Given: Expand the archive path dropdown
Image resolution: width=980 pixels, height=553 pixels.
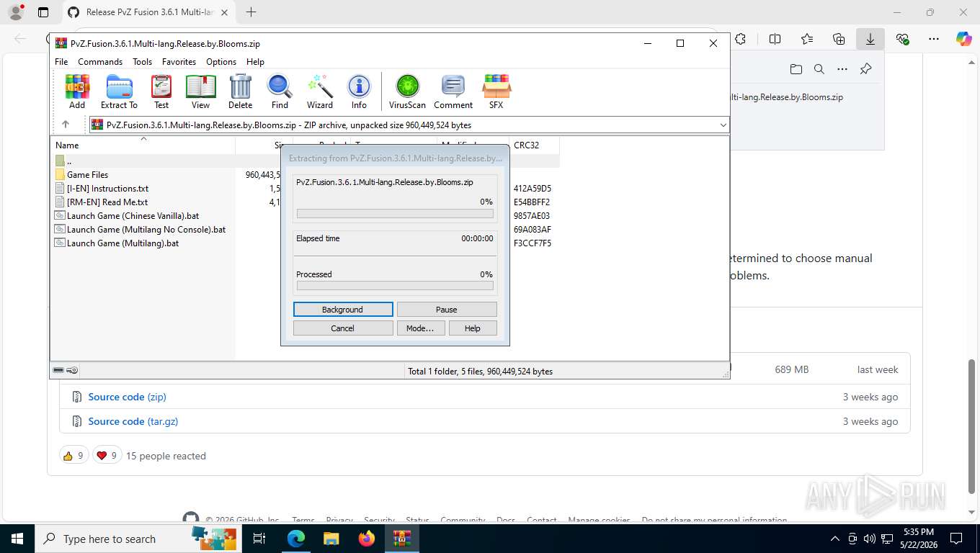Looking at the screenshot, I should click(723, 125).
